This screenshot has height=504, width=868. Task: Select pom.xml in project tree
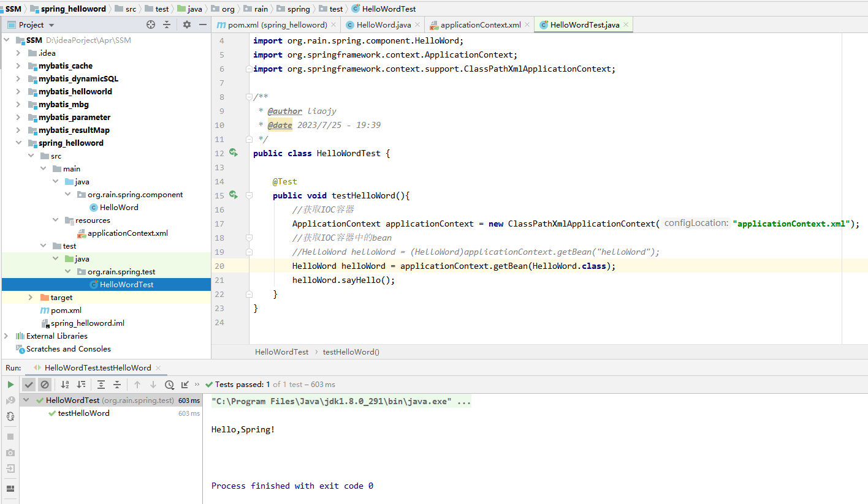tap(66, 310)
